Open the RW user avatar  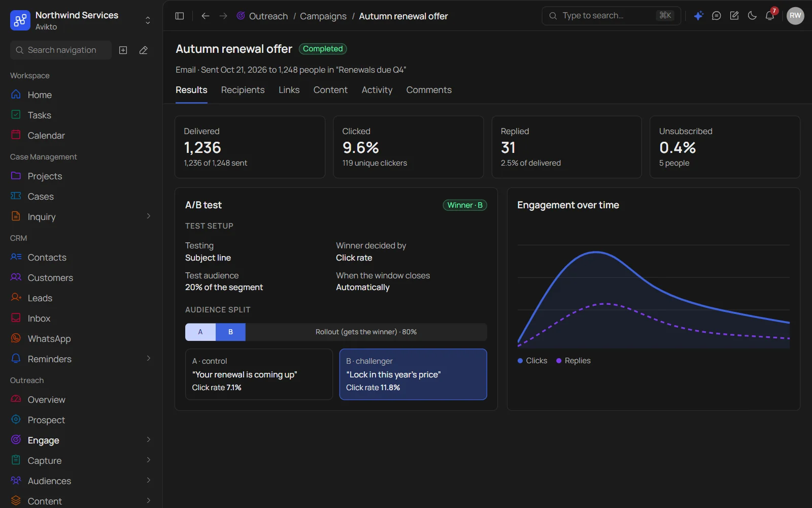(x=795, y=16)
